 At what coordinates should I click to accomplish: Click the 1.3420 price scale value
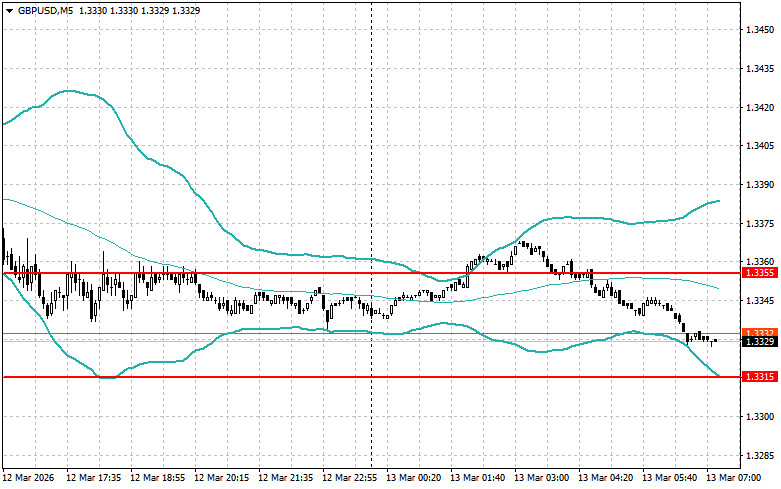pyautogui.click(x=760, y=108)
